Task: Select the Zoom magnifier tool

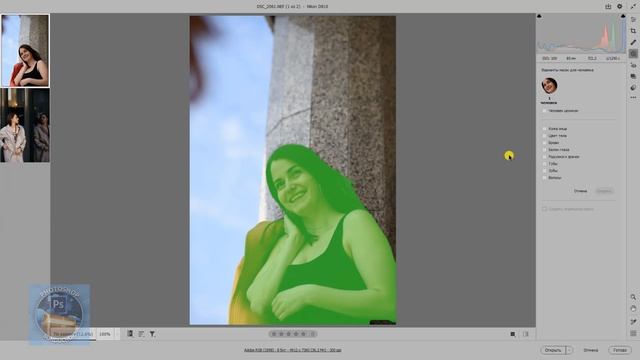Action: click(x=633, y=297)
